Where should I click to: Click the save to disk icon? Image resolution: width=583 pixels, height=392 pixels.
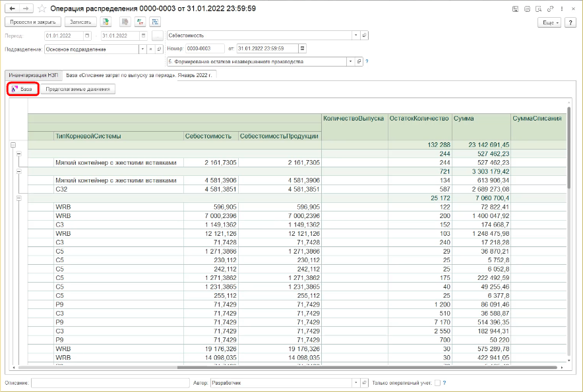[516, 9]
